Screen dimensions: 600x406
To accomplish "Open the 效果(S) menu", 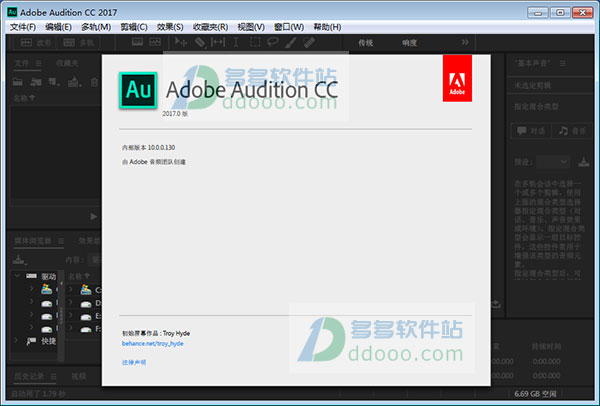I will (x=170, y=27).
